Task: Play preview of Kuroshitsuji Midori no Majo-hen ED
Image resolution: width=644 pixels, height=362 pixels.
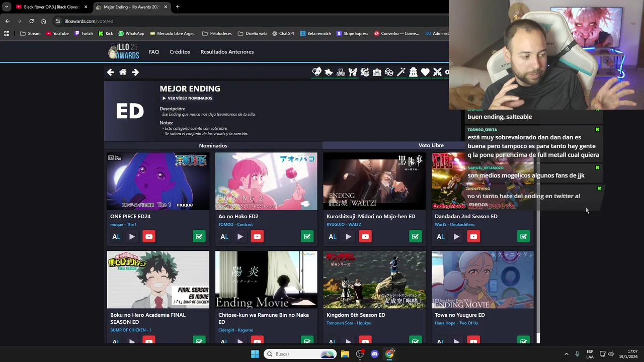Action: pos(348,236)
